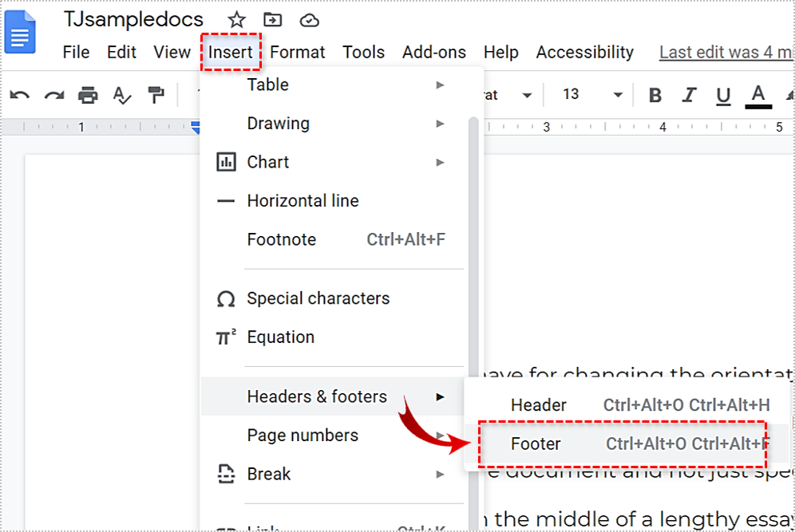This screenshot has width=795, height=532.
Task: Open the Insert menu
Action: click(231, 52)
